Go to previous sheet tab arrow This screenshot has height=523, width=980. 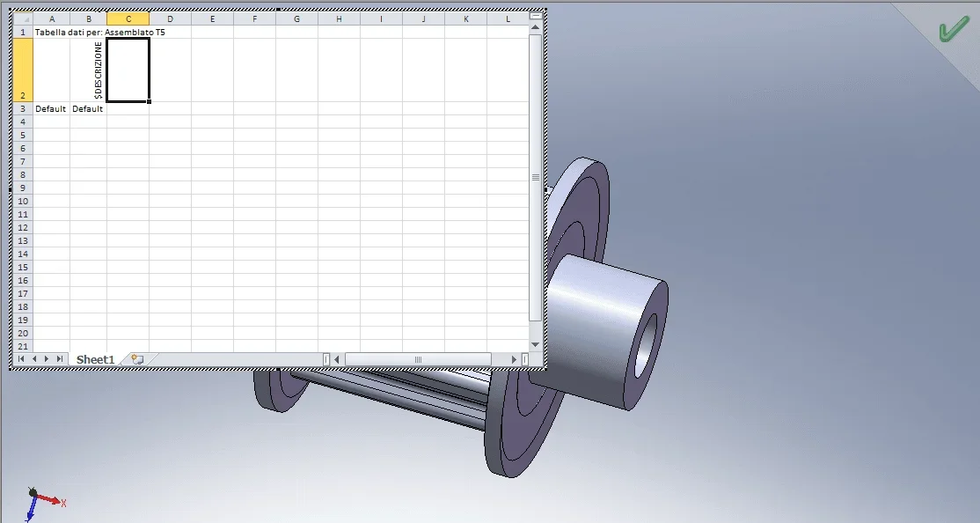point(34,359)
